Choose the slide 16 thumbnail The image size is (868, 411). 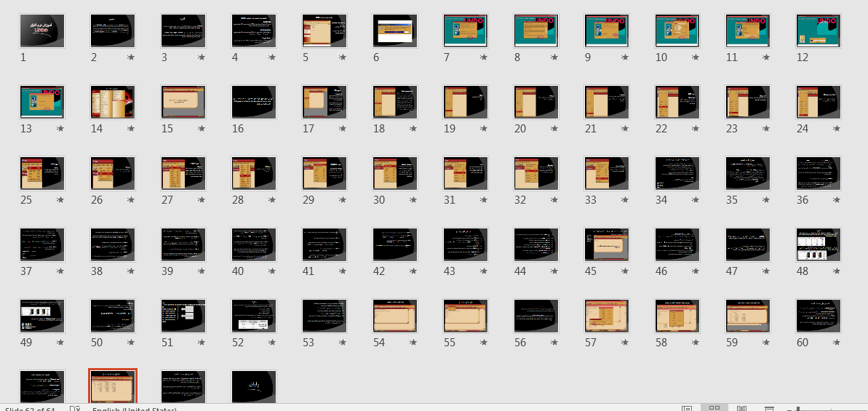[254, 102]
